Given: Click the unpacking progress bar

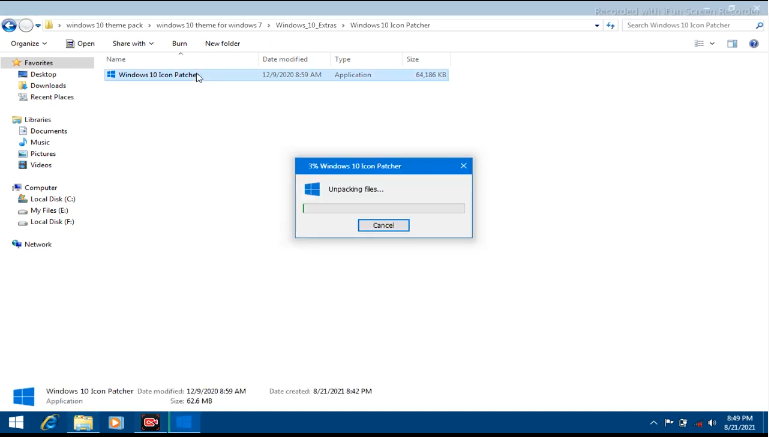Looking at the screenshot, I should [384, 208].
